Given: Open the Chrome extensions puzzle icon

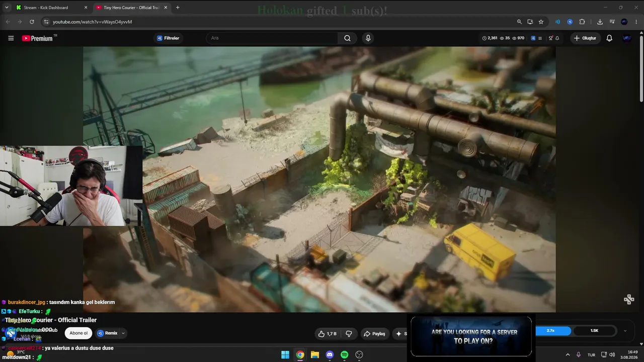Looking at the screenshot, I should tap(582, 22).
